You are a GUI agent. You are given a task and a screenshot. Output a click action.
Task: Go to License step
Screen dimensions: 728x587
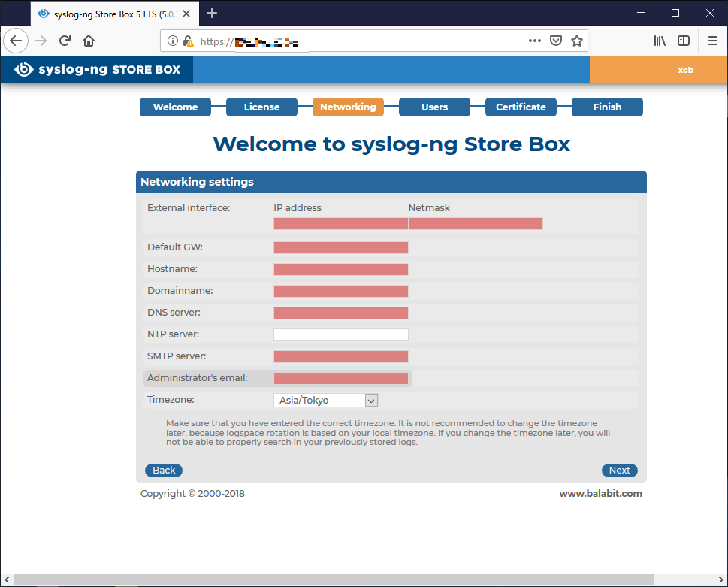coord(262,107)
